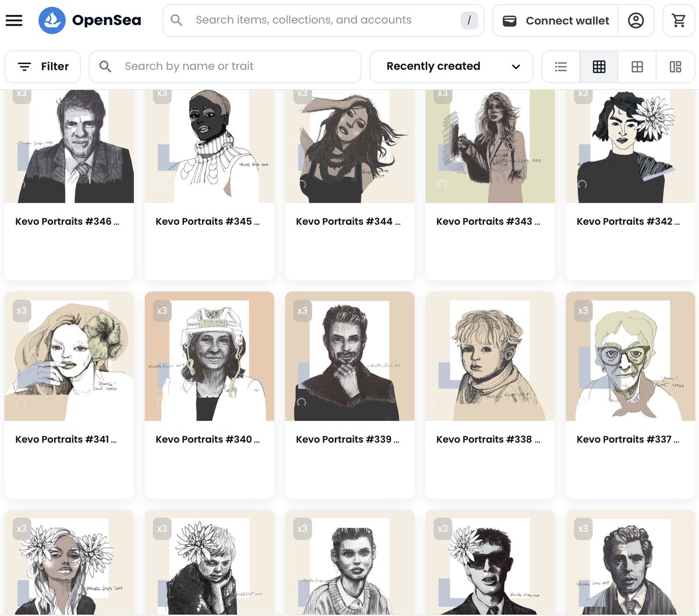Open Kevo Portraits #342 thumbnail
The width and height of the screenshot is (699, 616).
[630, 146]
